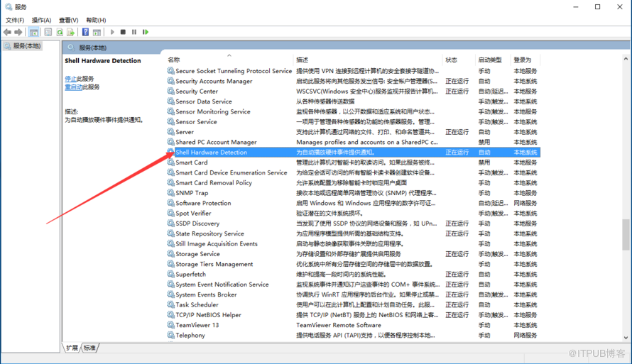Click the gear icon beside Smart Card
Image resolution: width=632 pixels, height=364 pixels.
(x=171, y=162)
